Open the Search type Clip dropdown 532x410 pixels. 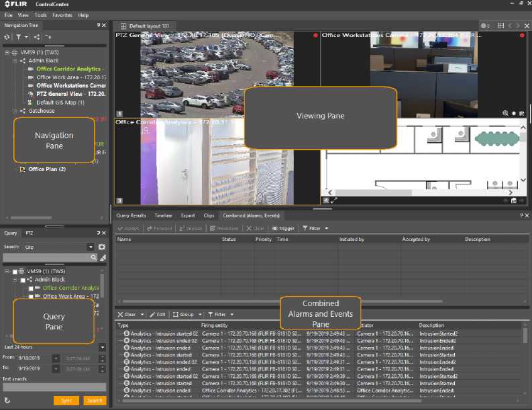click(x=91, y=247)
